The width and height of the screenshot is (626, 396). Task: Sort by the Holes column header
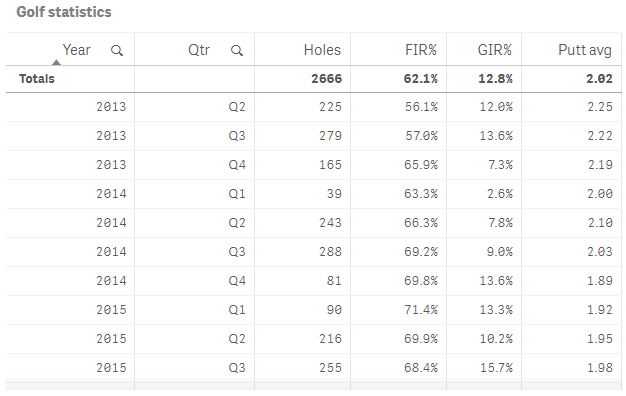coord(322,50)
